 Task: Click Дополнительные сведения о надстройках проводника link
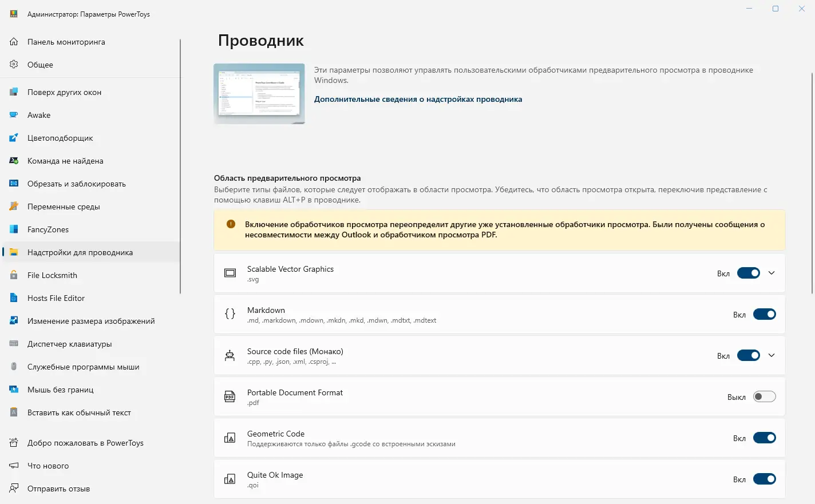coord(418,99)
